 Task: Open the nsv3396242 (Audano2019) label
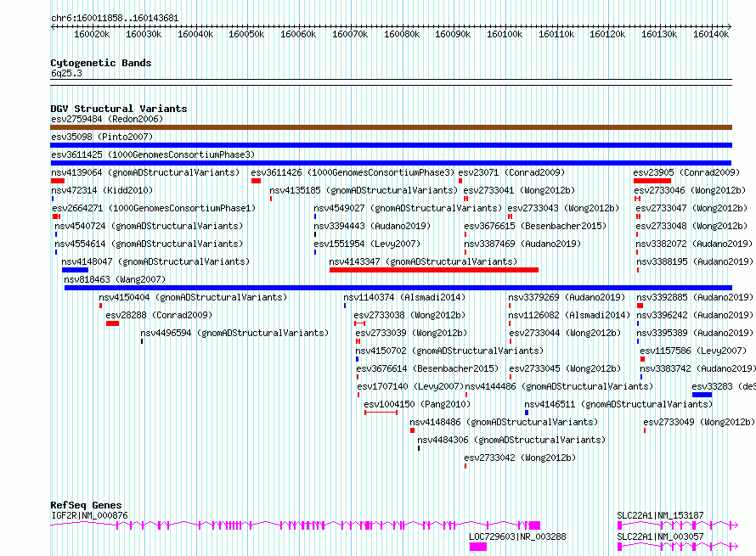pyautogui.click(x=695, y=315)
